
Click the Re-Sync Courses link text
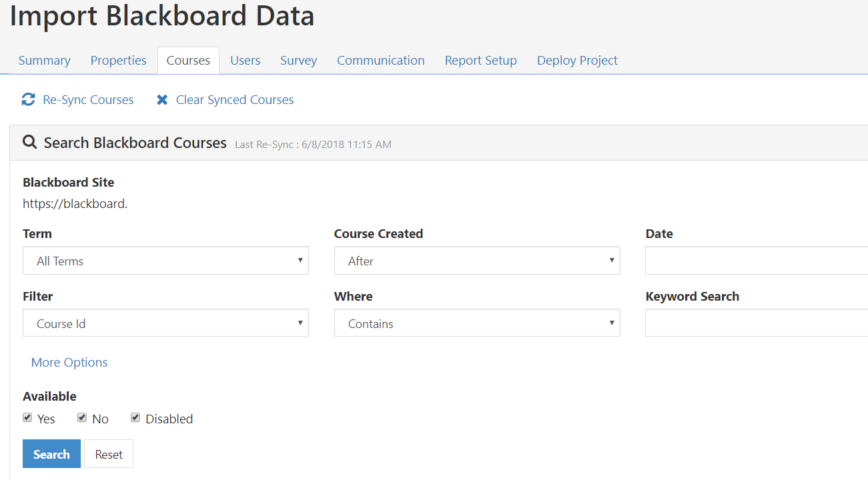(88, 100)
